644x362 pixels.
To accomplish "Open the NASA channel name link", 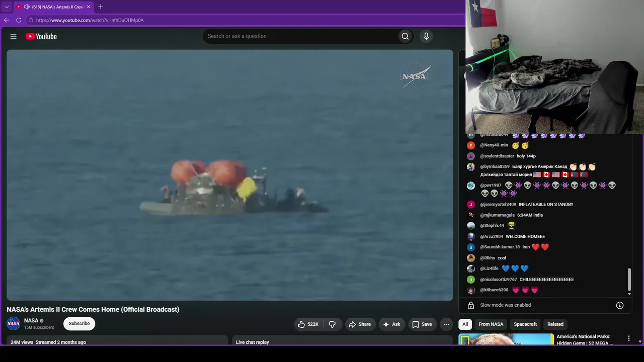I will coord(31,321).
